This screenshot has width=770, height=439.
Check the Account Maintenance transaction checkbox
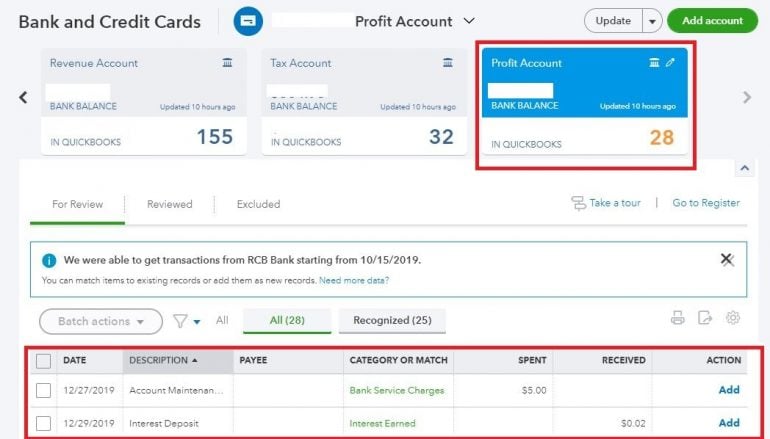click(44, 390)
